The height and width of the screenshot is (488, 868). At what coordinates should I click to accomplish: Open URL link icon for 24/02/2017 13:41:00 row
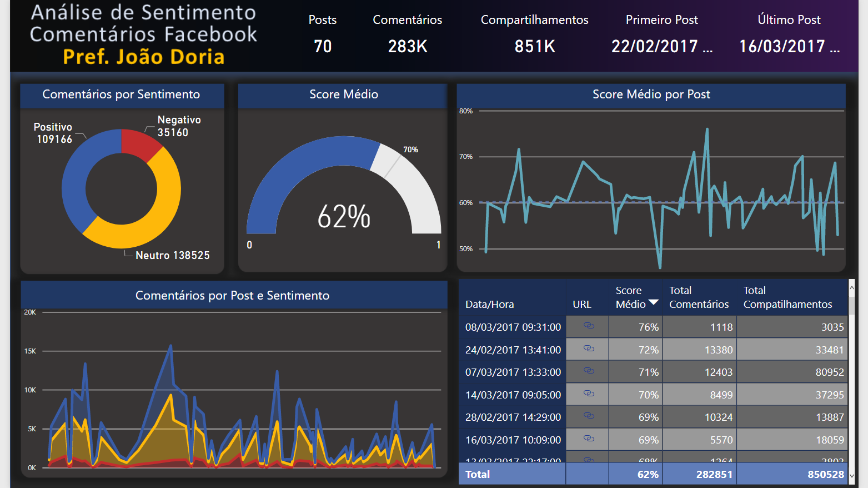(589, 348)
